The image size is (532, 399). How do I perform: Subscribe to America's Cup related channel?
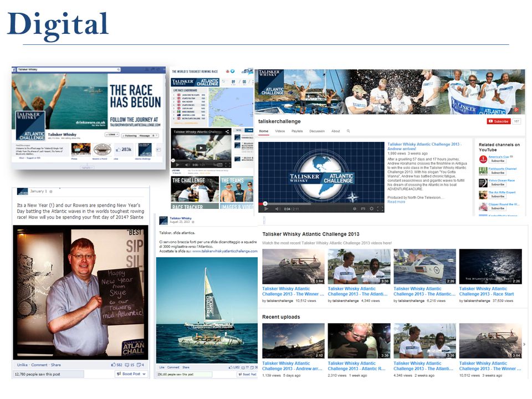click(x=498, y=161)
